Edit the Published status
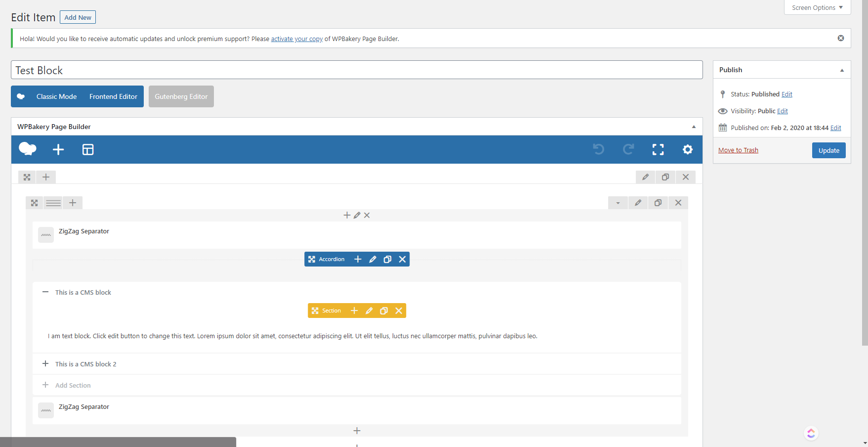The image size is (868, 447). coord(787,94)
